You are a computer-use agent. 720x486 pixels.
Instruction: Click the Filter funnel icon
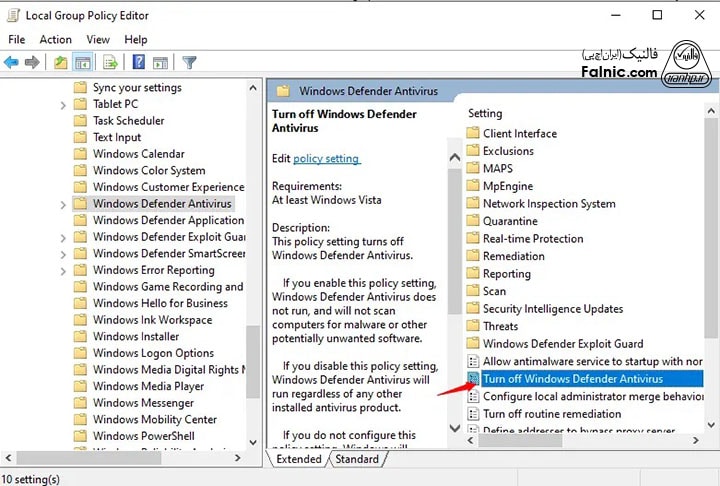click(189, 62)
